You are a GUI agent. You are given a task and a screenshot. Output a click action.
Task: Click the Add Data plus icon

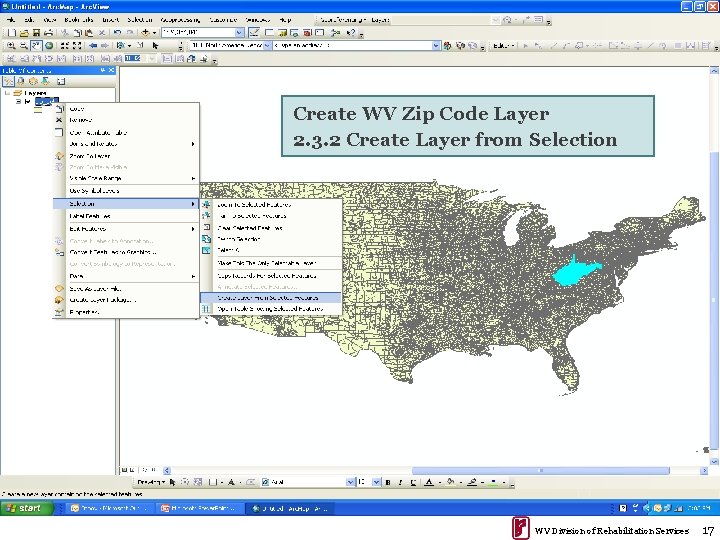click(x=145, y=33)
